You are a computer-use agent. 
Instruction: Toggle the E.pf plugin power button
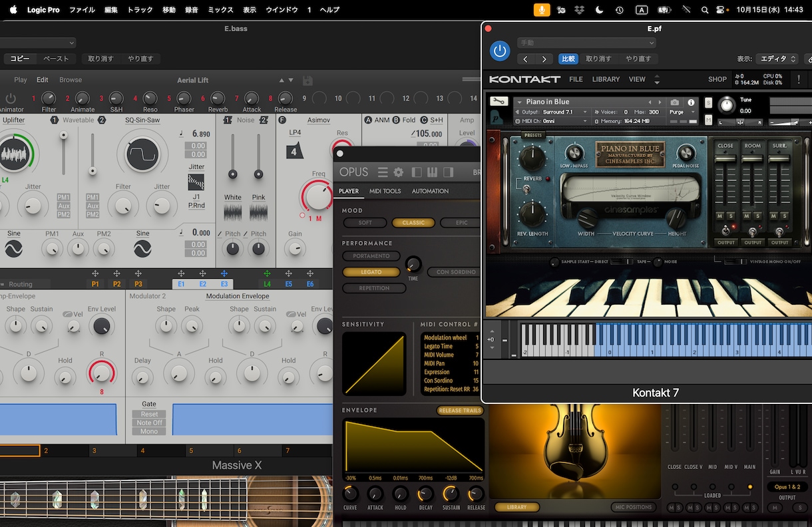click(499, 51)
